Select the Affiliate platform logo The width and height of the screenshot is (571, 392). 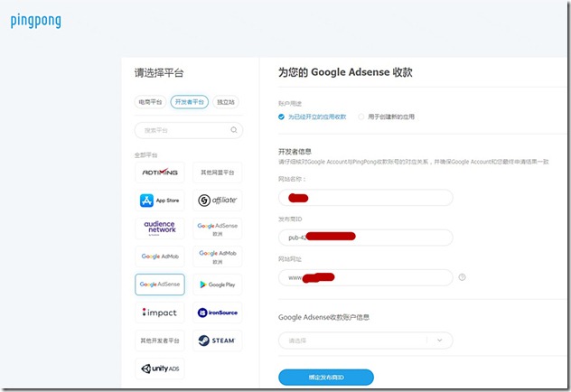[x=217, y=201]
